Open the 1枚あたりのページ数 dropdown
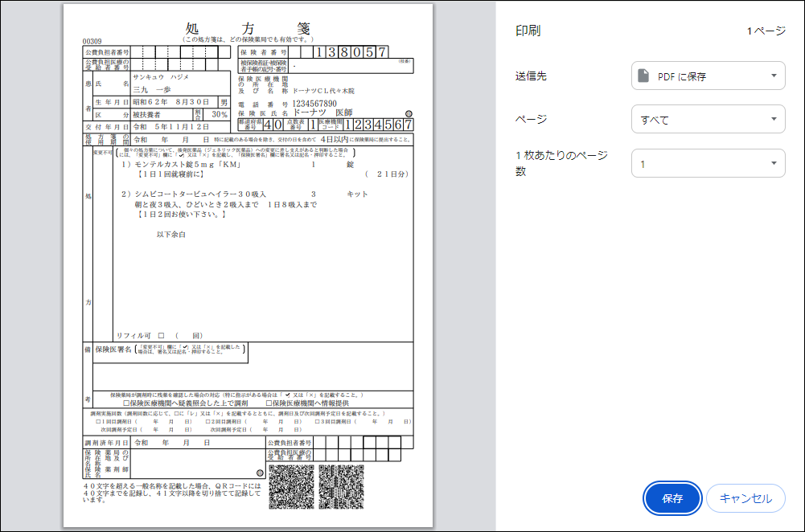 pos(708,162)
